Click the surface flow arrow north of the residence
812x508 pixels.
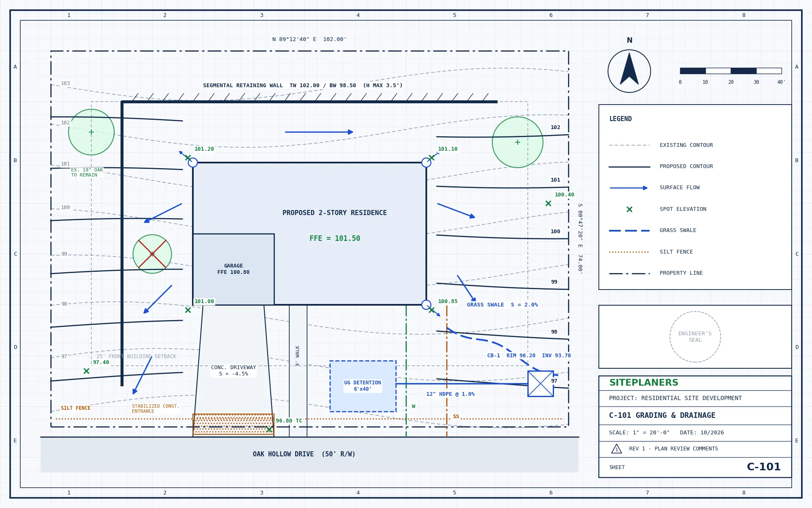point(319,132)
